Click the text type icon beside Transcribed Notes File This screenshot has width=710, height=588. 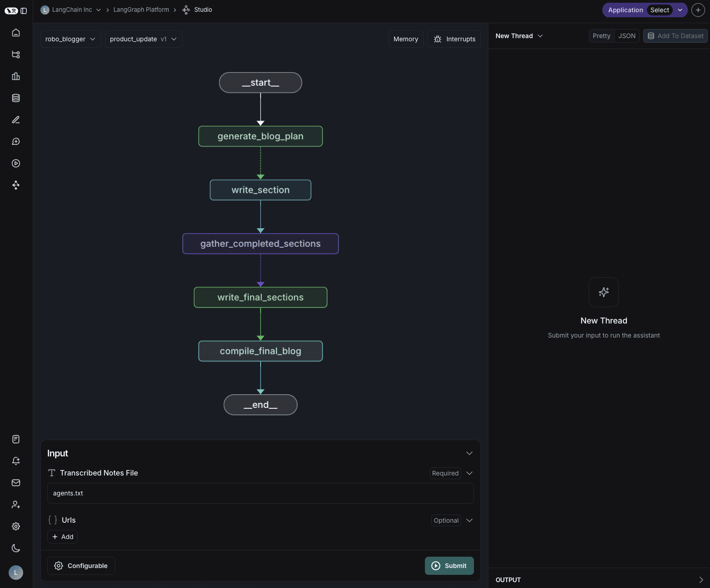pyautogui.click(x=52, y=473)
